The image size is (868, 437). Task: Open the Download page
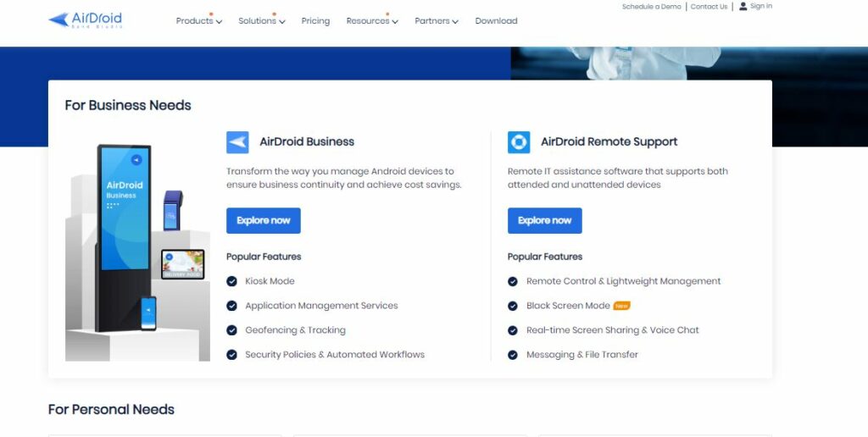click(496, 21)
